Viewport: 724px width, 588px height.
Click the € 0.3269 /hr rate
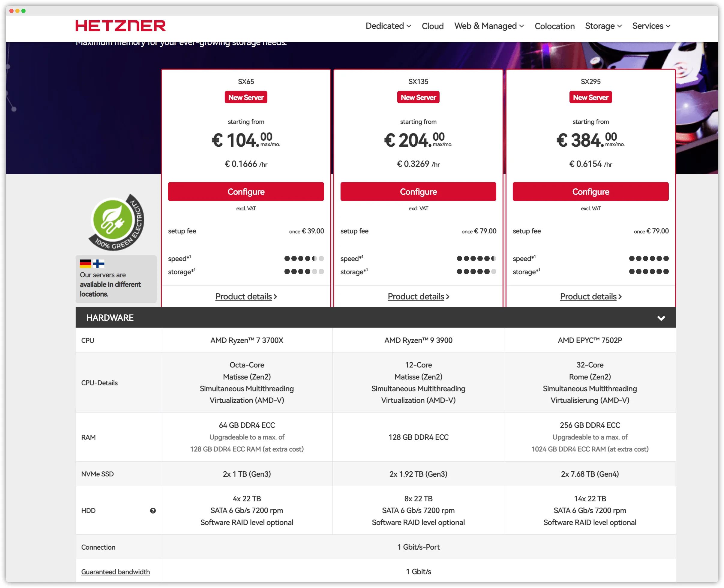click(418, 164)
